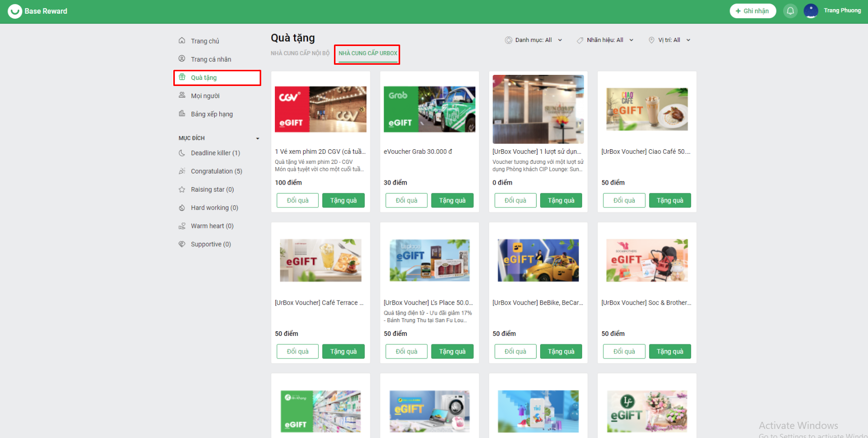
Task: Switch to NHÀ CUNG CẤP URBOX tab
Action: 368,53
